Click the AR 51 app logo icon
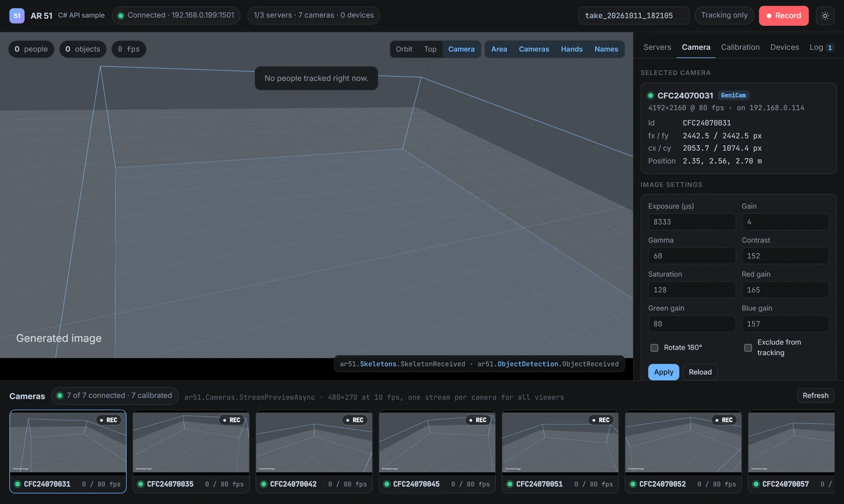This screenshot has height=504, width=844. pyautogui.click(x=17, y=16)
